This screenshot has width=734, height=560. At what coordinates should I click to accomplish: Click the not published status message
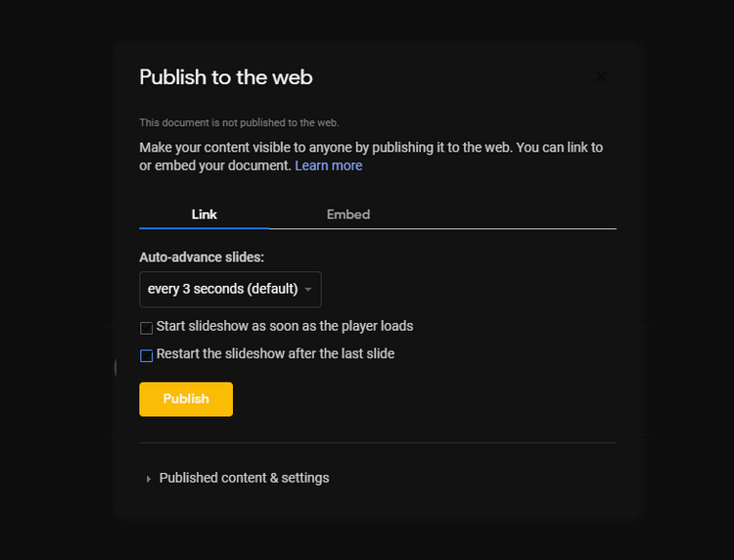(x=239, y=122)
